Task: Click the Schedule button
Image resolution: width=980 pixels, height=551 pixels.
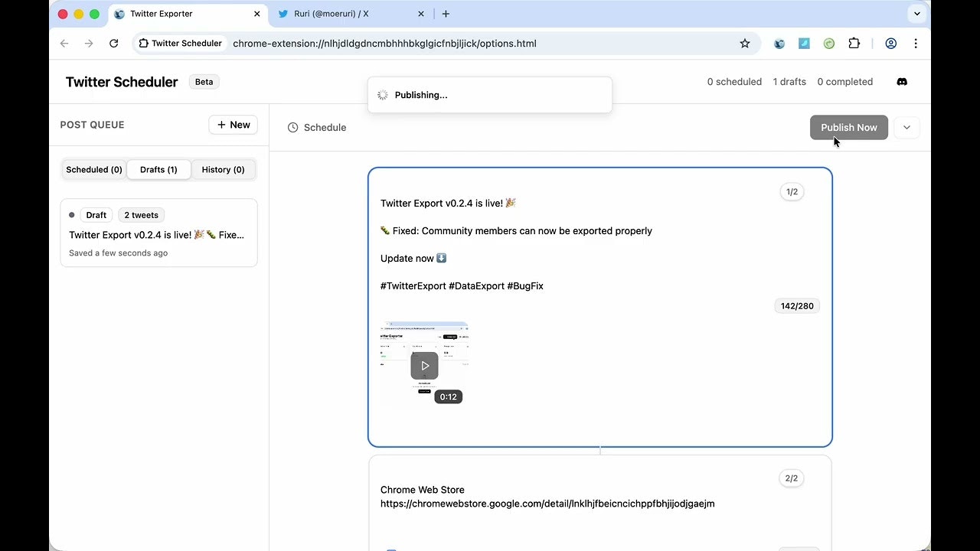Action: coord(317,128)
